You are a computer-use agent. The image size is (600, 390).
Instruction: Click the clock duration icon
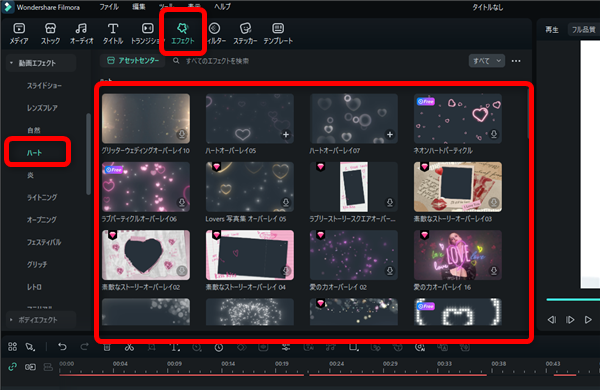pos(218,348)
